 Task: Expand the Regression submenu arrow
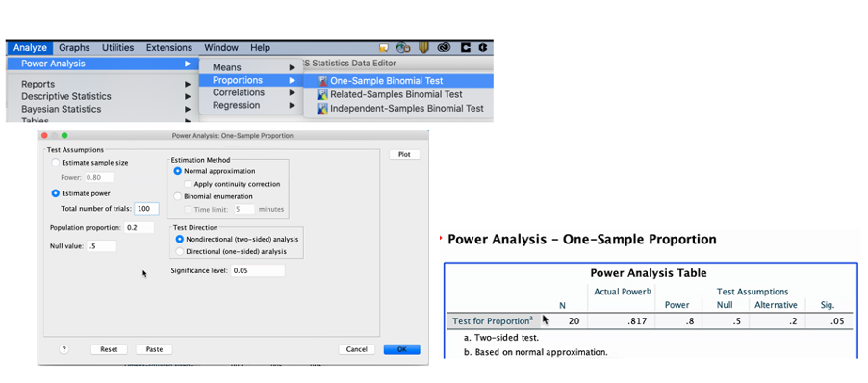click(x=292, y=105)
